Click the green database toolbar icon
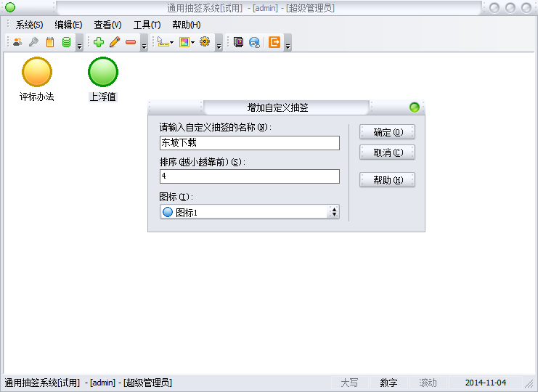This screenshot has height=392, width=538. pos(66,42)
